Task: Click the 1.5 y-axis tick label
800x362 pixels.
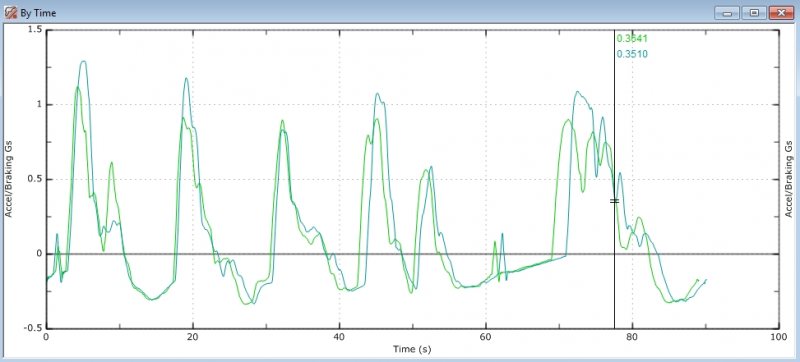Action: [x=35, y=30]
